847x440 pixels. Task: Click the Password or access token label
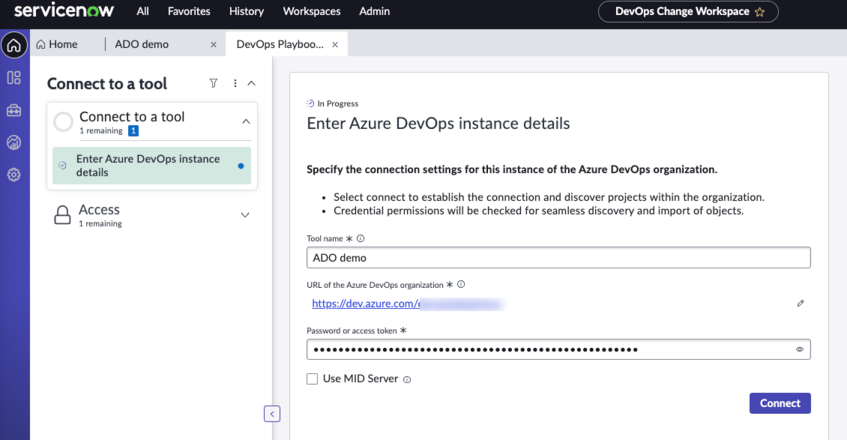tap(352, 330)
